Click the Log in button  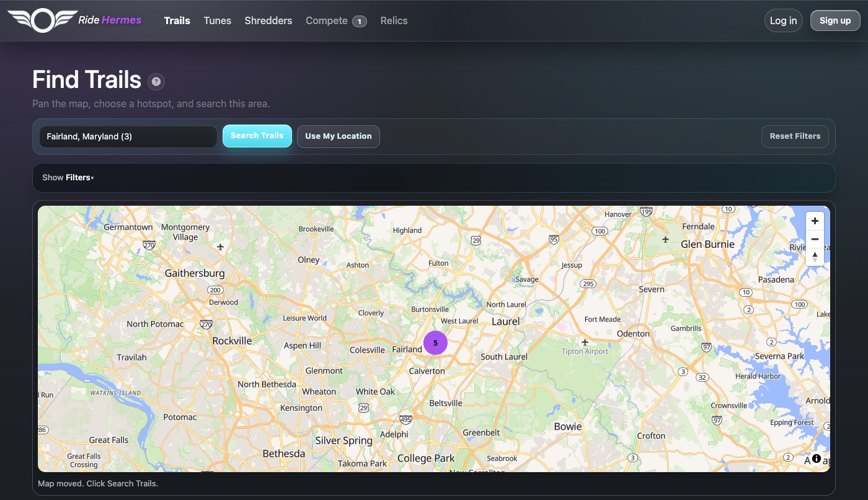[x=784, y=20]
